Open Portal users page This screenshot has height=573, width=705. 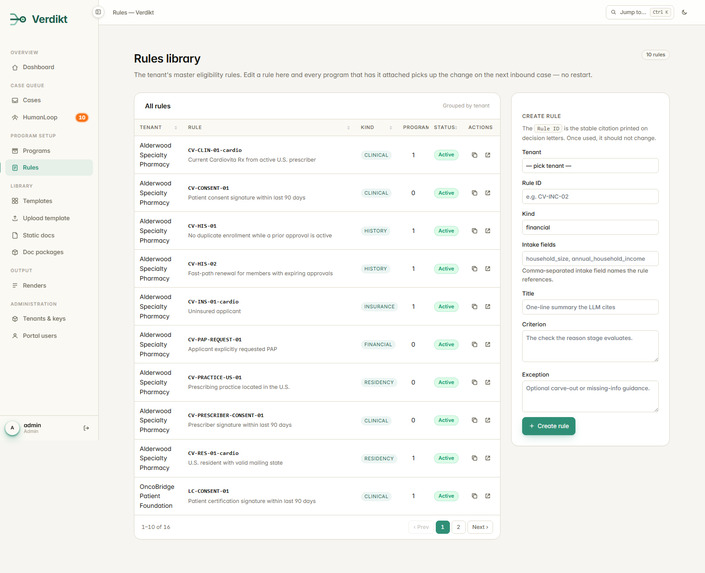49,336
